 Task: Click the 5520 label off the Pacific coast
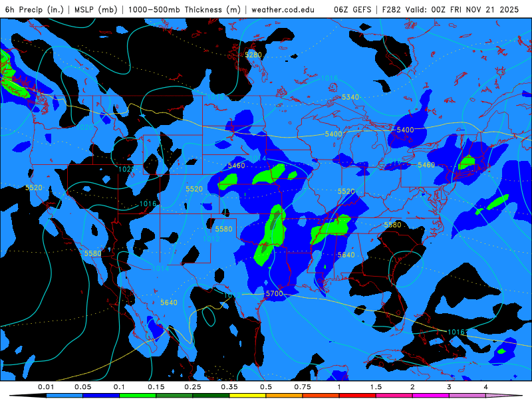tap(34, 188)
